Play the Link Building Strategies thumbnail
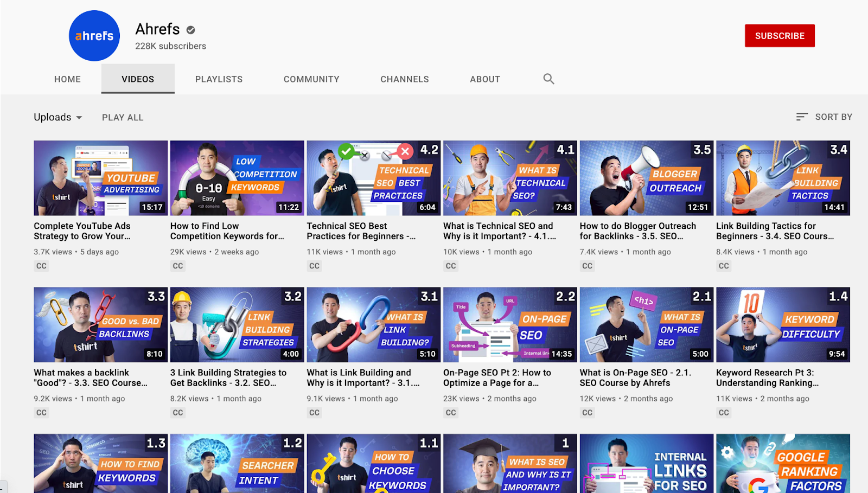 click(x=237, y=325)
